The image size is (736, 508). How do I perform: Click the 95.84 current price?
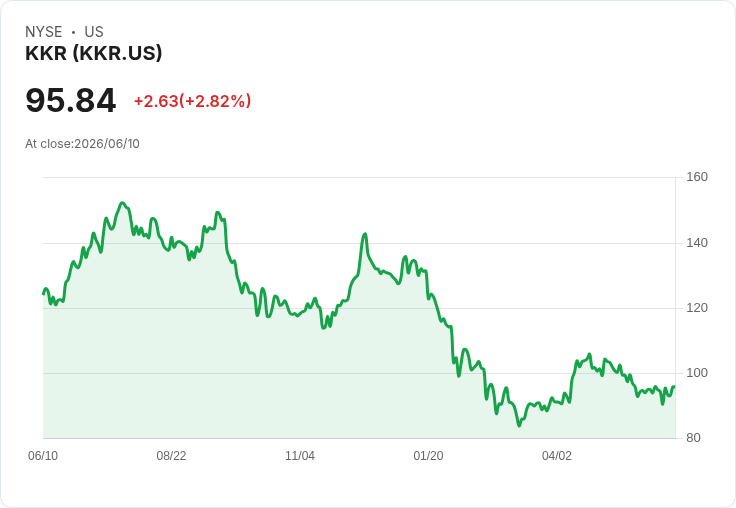70,100
